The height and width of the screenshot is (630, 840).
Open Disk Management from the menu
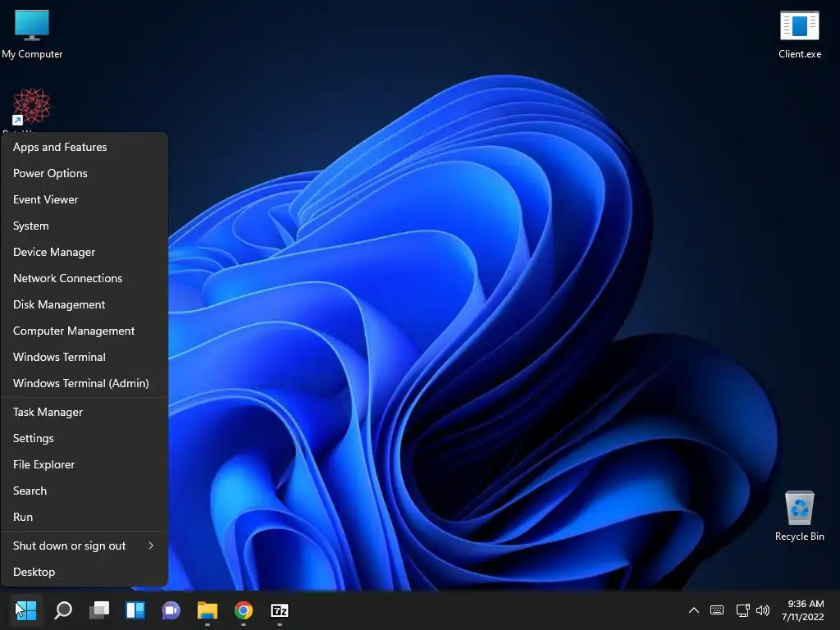pos(84,304)
